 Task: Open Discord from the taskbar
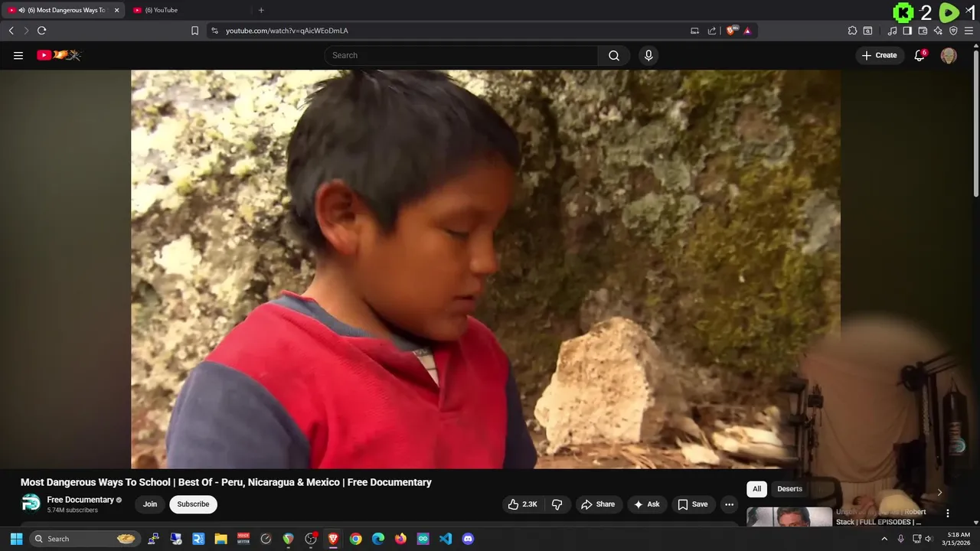468,539
